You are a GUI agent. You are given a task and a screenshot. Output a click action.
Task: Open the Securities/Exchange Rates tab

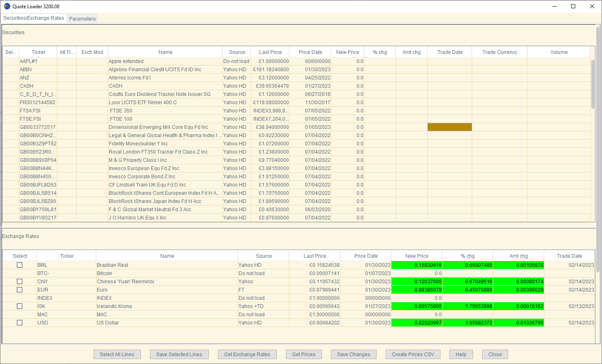tap(34, 18)
